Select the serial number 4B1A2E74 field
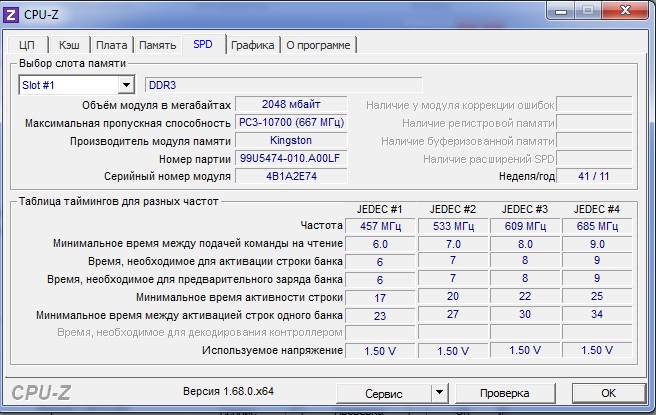 (x=291, y=176)
